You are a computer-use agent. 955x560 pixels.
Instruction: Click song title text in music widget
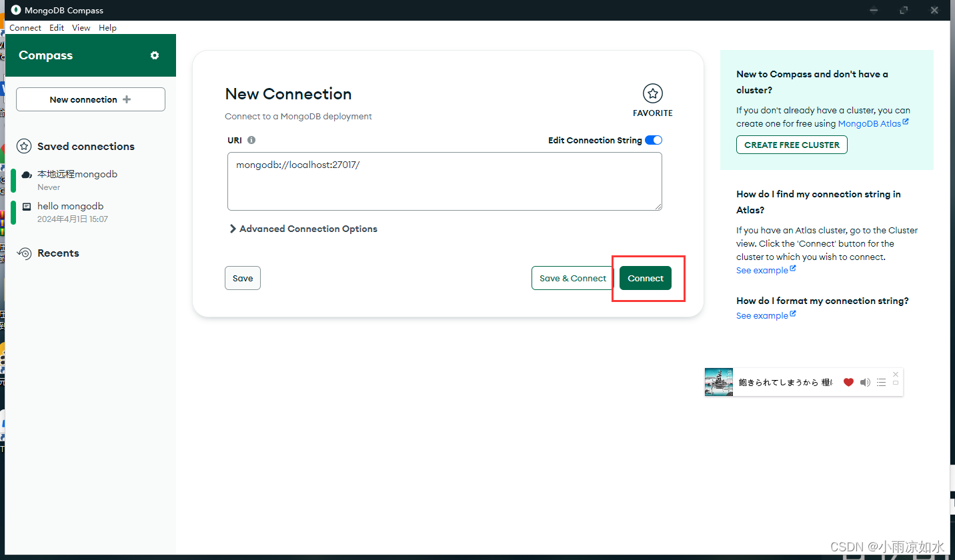(x=786, y=382)
